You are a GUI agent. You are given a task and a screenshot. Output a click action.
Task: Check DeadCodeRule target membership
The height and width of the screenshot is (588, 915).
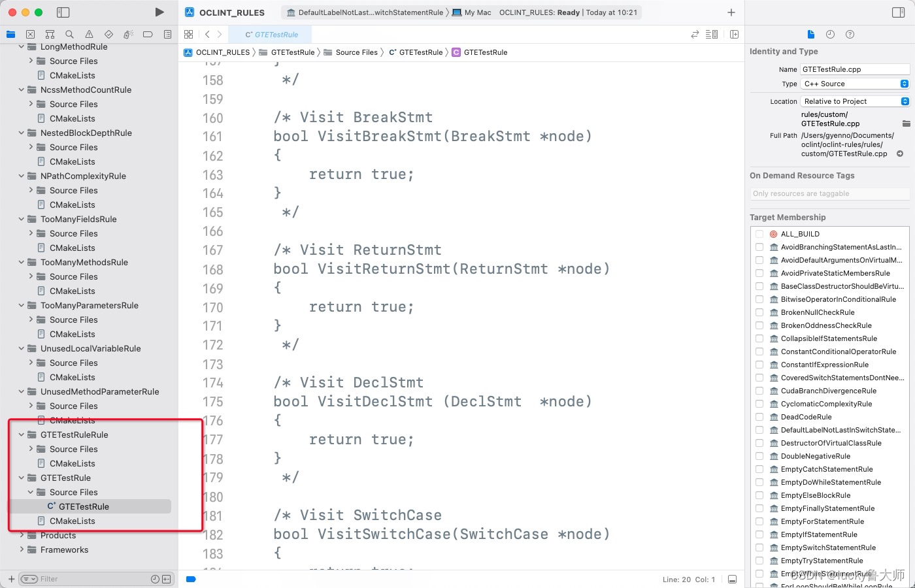tap(759, 417)
